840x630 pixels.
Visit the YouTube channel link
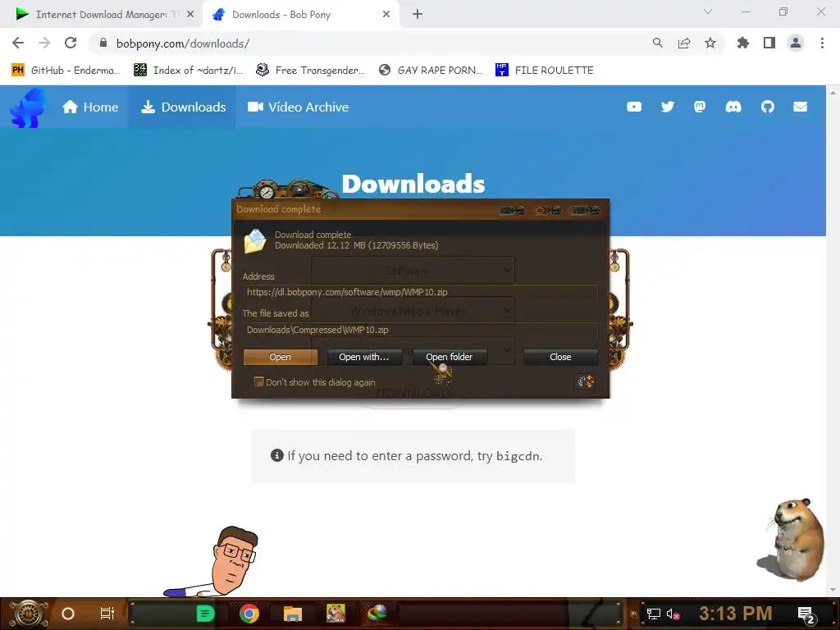point(634,107)
